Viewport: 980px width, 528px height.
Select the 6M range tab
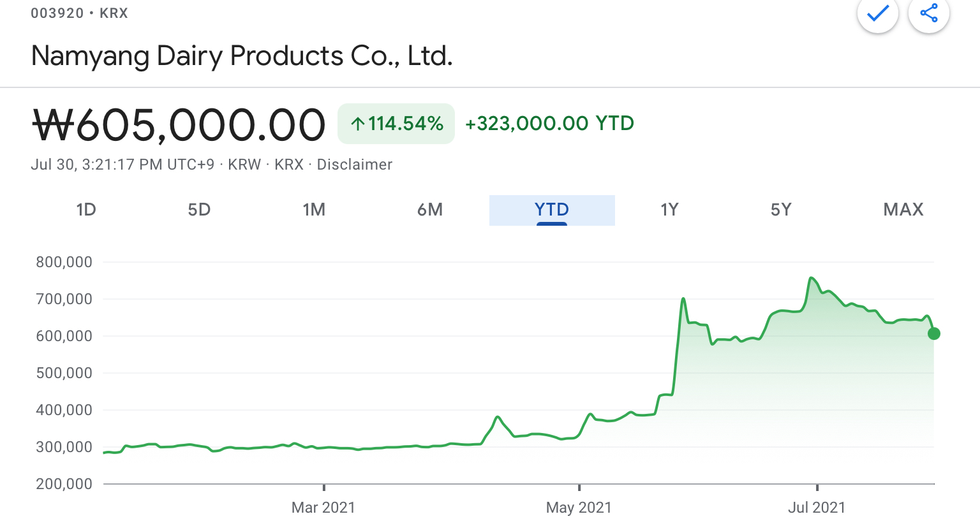click(x=430, y=210)
